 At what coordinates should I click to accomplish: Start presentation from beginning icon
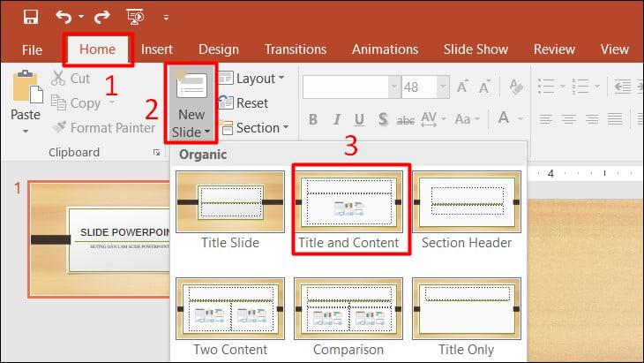(x=135, y=18)
